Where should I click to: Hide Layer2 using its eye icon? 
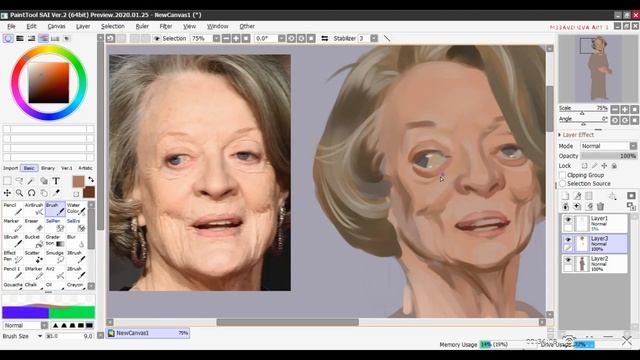(x=568, y=260)
